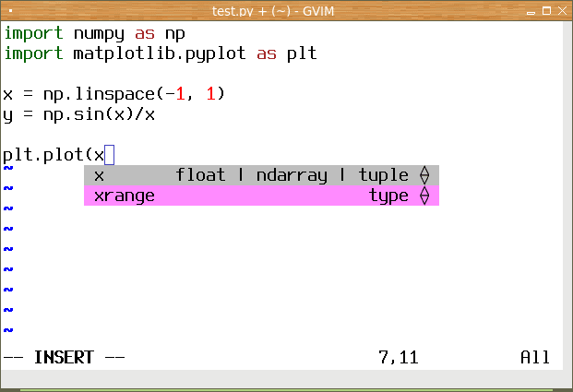Image resolution: width=573 pixels, height=392 pixels.
Task: Click 'matplotlib.pyplot' in second import line
Action: tap(160, 54)
